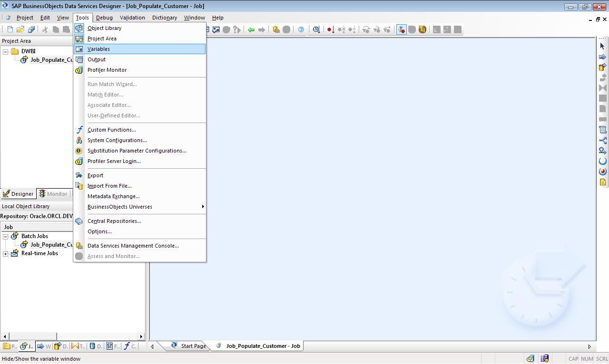Pick the data flow tool in the palette
Screen dimensions: 609x364
[x=602, y=67]
